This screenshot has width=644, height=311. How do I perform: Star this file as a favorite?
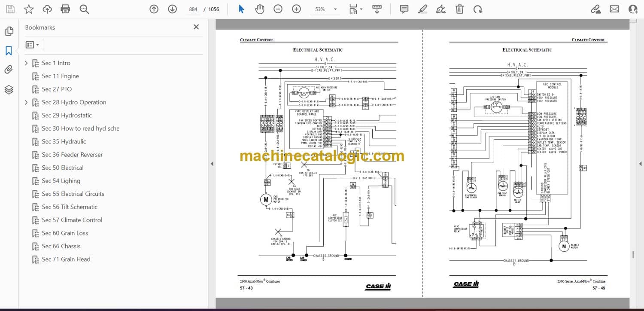coord(29,9)
